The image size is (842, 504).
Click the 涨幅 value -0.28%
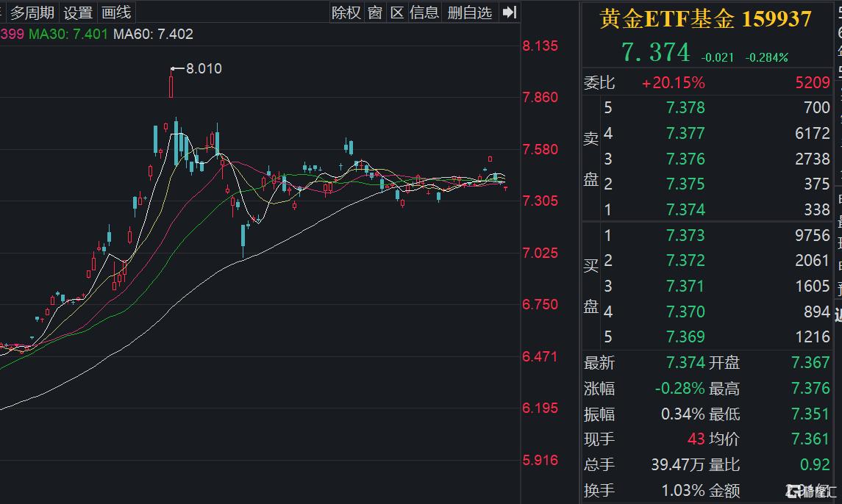point(679,388)
